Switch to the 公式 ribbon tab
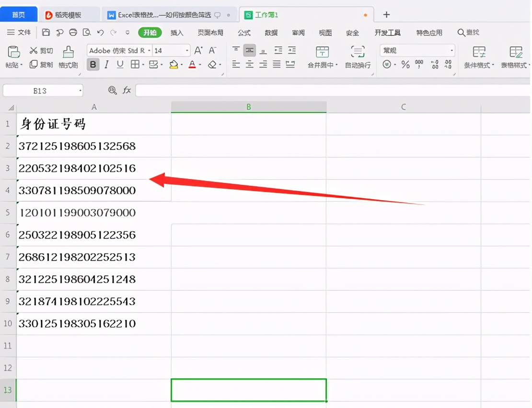 tap(244, 33)
